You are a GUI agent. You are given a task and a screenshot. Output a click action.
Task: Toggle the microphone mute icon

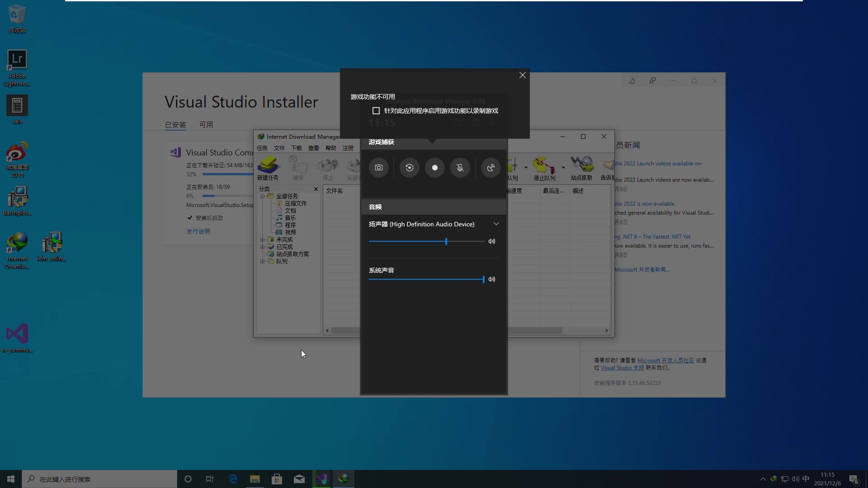460,168
